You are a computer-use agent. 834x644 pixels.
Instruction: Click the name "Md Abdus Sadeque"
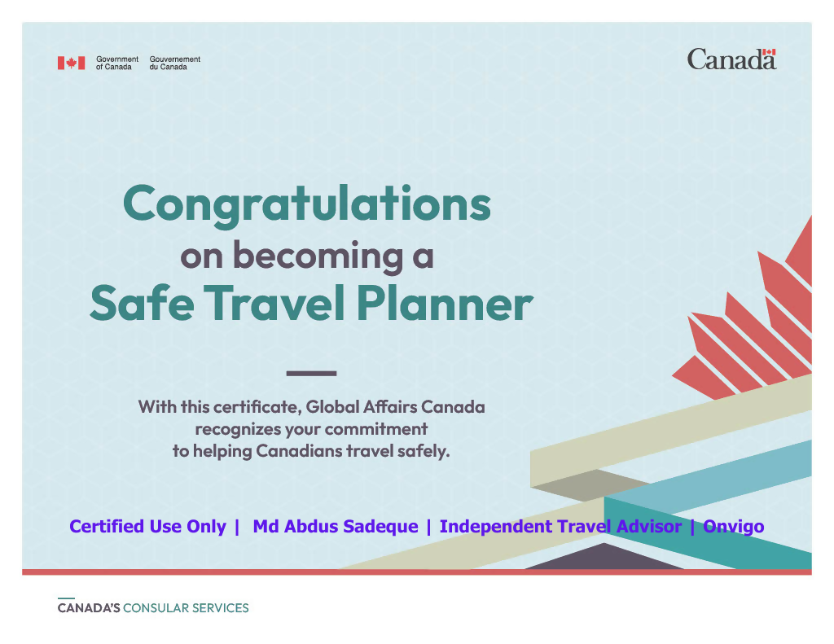(x=336, y=527)
